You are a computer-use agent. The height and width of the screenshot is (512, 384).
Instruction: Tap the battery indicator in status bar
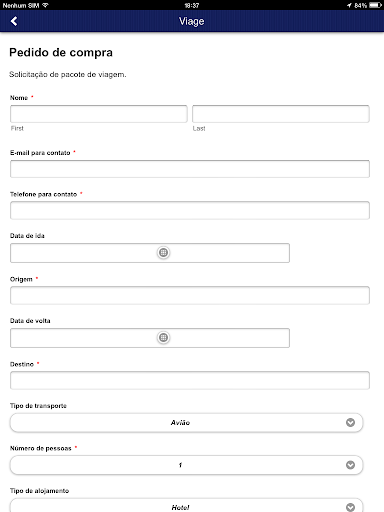pyautogui.click(x=375, y=5)
